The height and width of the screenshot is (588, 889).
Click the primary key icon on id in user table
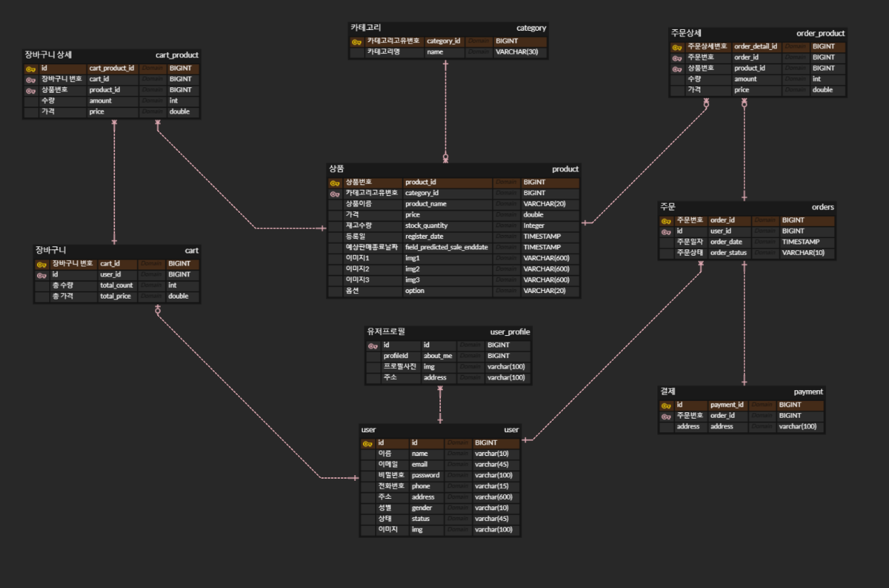point(366,442)
